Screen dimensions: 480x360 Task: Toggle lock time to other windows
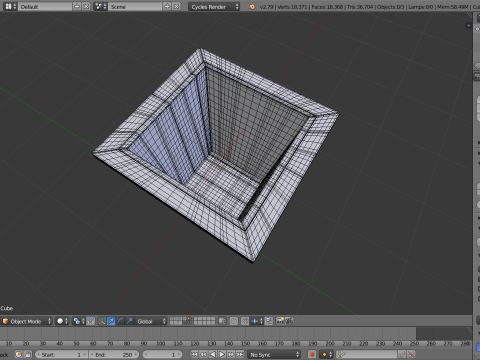tap(28, 354)
